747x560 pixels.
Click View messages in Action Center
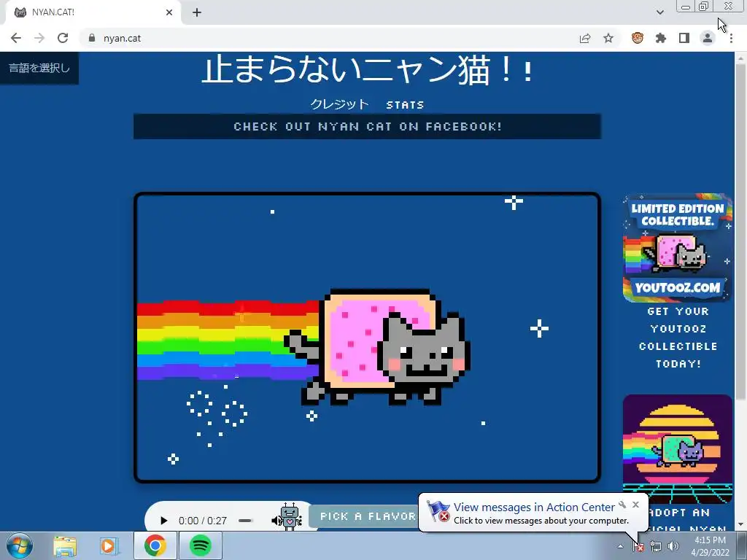pyautogui.click(x=534, y=507)
